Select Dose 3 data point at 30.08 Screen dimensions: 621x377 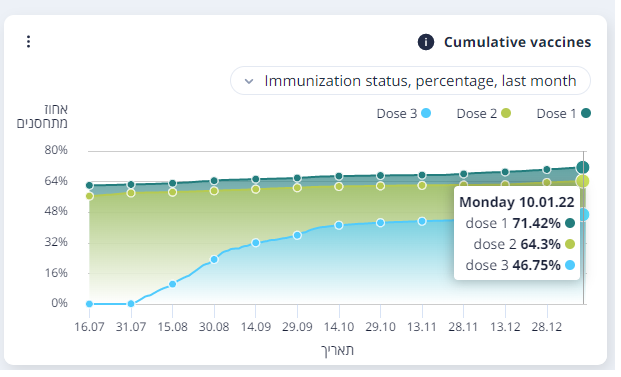tap(214, 260)
